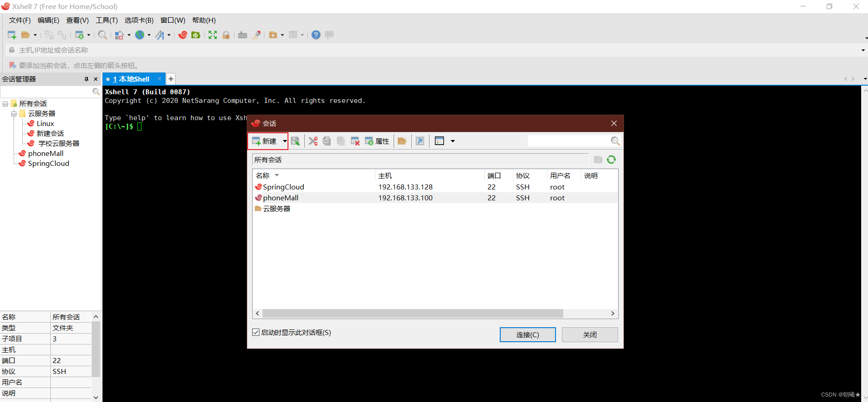Launch Xmanager via red swirl toolbar icon
Image resolution: width=868 pixels, height=402 pixels.
183,35
